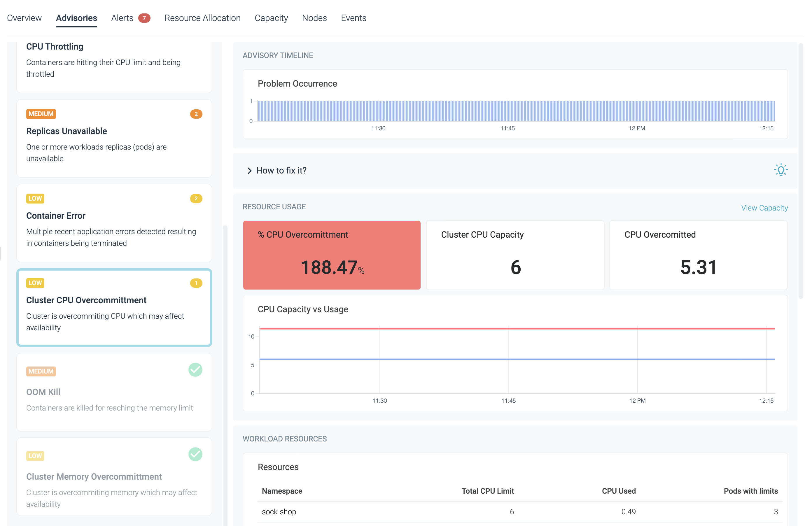Click the green checkmark on OOM Kill
The width and height of the screenshot is (812, 526).
point(195,370)
